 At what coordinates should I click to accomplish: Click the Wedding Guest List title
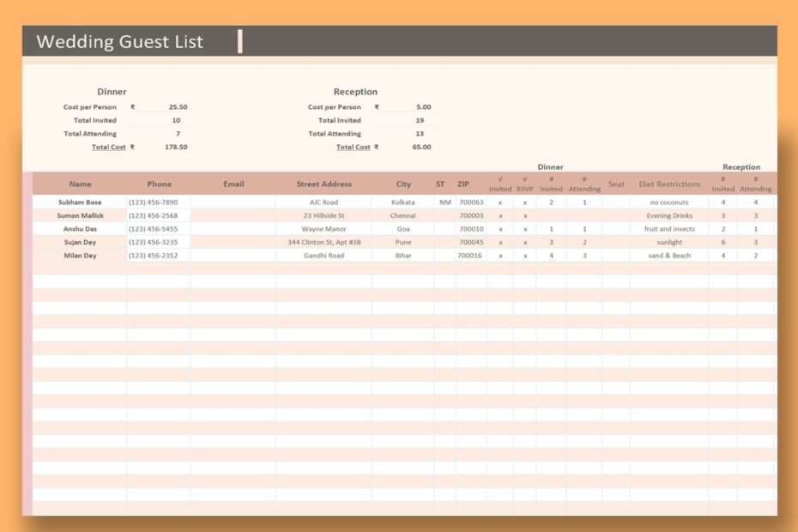118,41
